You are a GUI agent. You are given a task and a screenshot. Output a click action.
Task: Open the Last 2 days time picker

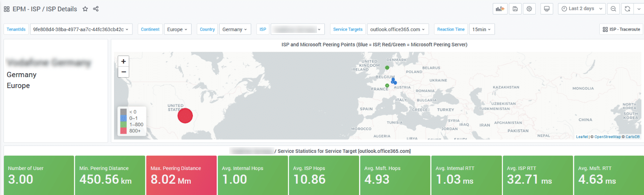581,9
